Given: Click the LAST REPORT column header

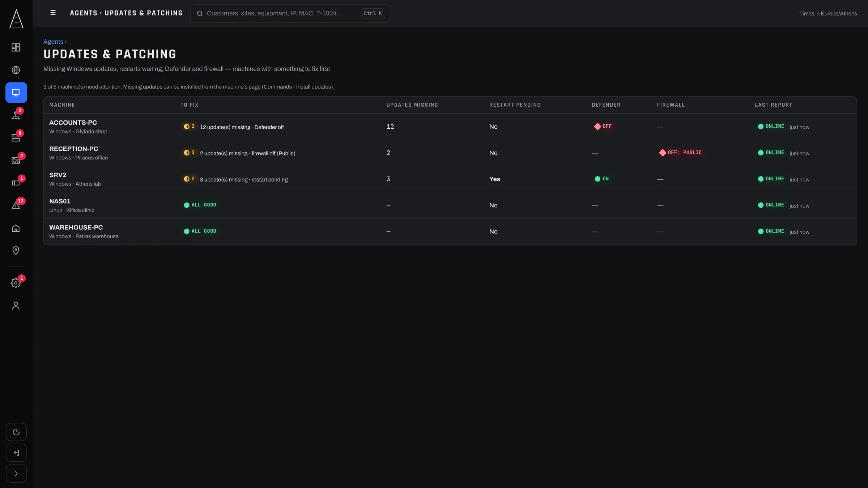Looking at the screenshot, I should [x=773, y=105].
